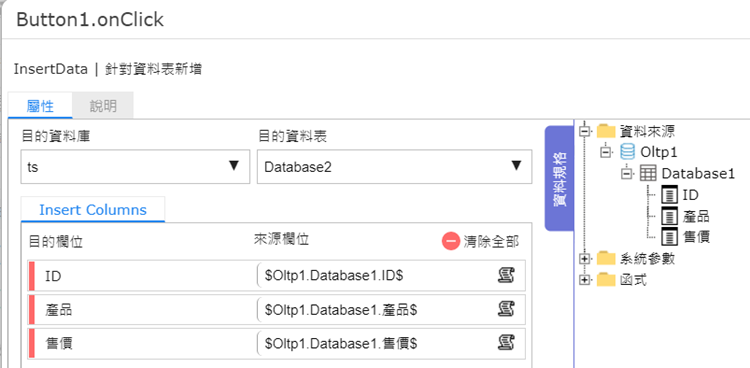Toggle the 資料規格 side panel handle
This screenshot has width=750, height=368.
click(560, 178)
